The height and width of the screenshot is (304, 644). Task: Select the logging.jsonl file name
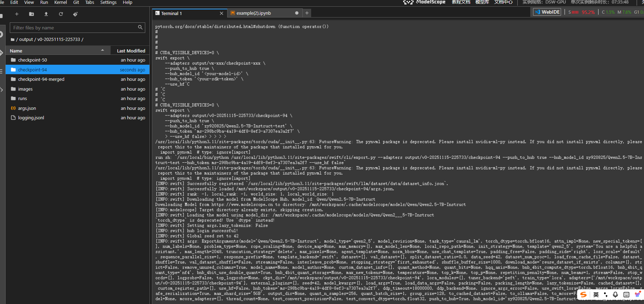pyautogui.click(x=31, y=118)
